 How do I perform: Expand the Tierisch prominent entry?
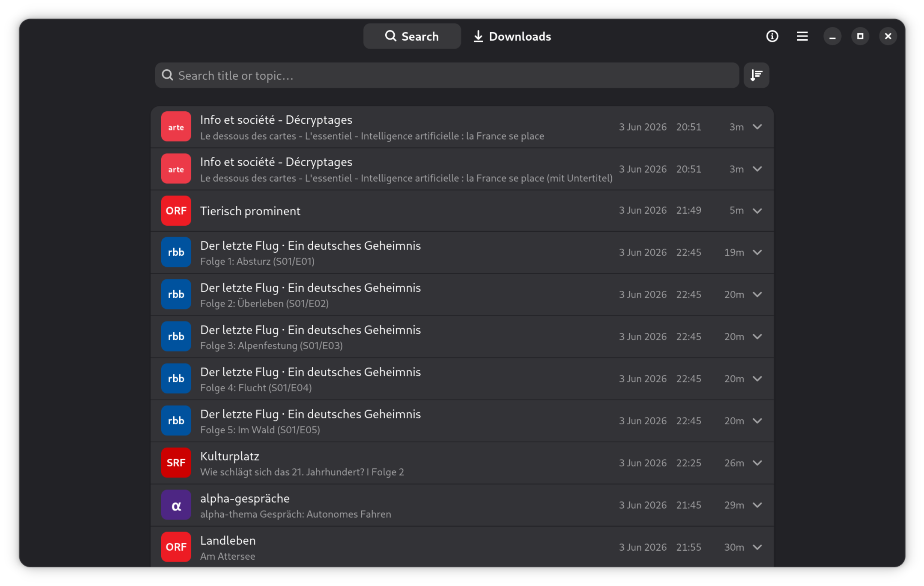[757, 211]
